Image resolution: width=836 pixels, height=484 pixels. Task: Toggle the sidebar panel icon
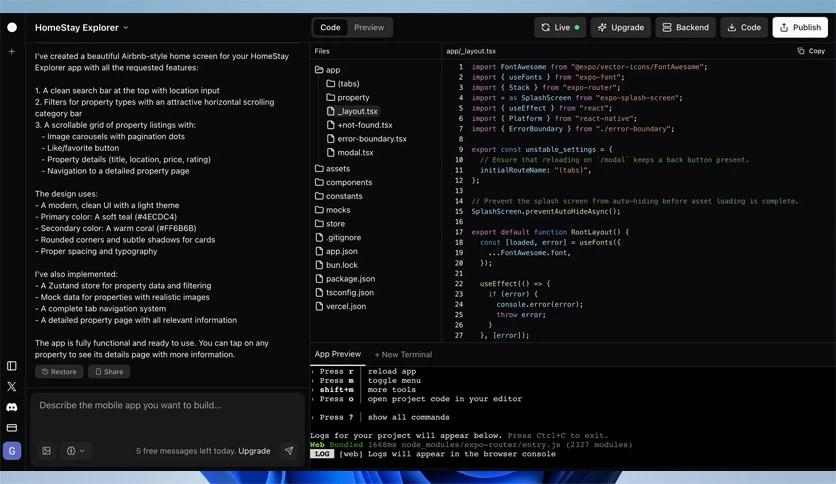click(x=12, y=366)
